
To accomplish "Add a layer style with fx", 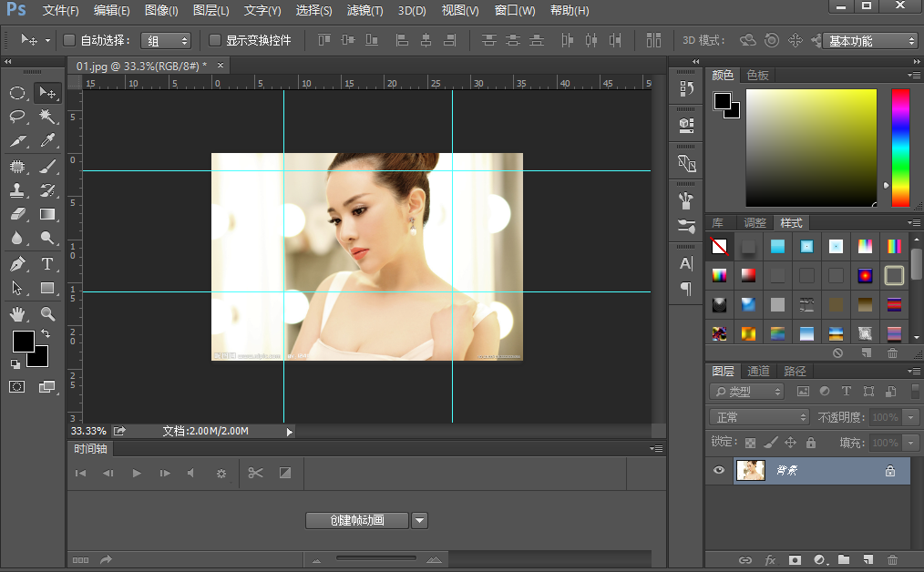I will click(770, 559).
